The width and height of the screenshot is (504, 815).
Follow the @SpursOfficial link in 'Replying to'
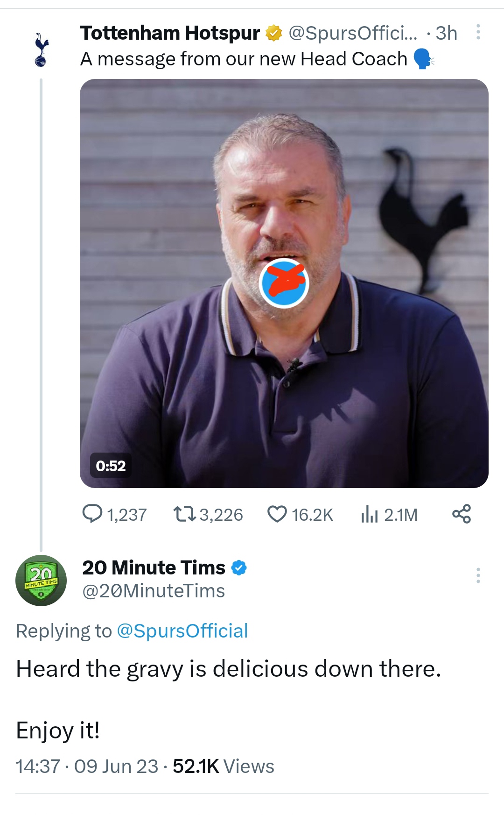pyautogui.click(x=182, y=631)
